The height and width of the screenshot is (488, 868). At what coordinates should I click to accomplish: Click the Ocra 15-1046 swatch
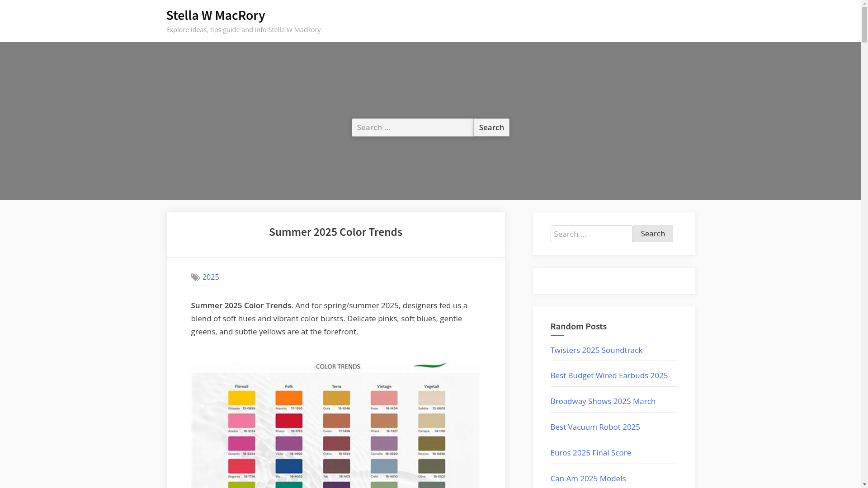(336, 398)
